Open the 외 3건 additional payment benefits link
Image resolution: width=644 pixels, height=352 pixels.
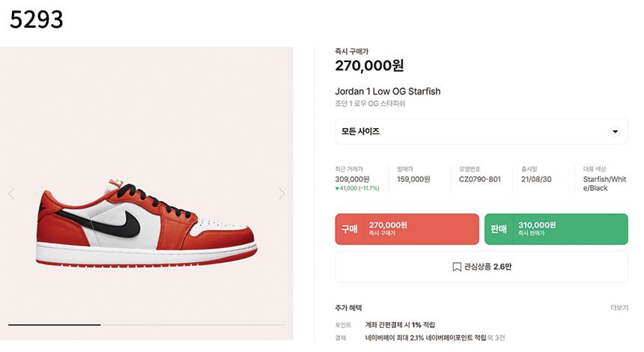[496, 338]
